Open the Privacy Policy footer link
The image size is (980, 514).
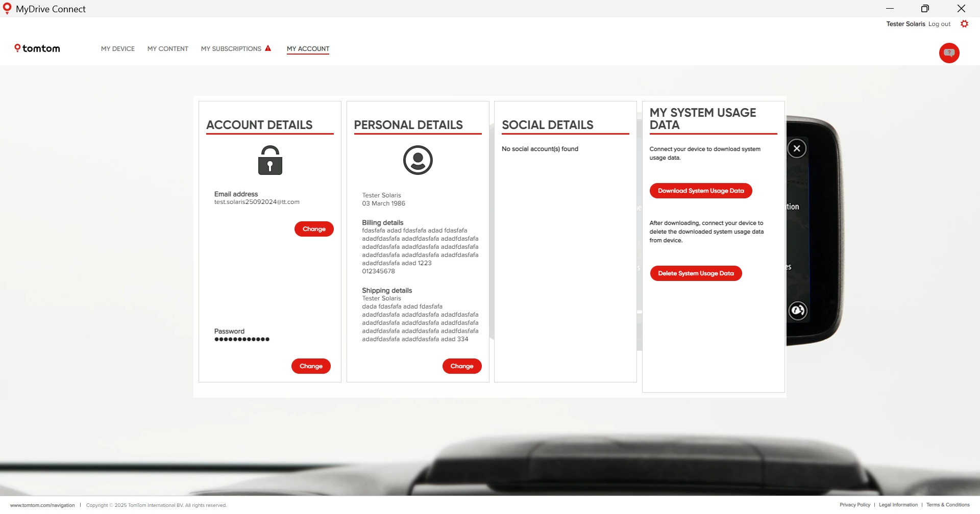pos(854,505)
